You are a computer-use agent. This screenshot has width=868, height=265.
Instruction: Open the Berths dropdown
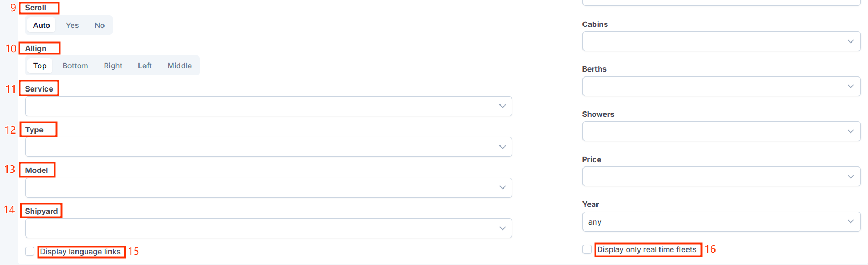point(721,86)
